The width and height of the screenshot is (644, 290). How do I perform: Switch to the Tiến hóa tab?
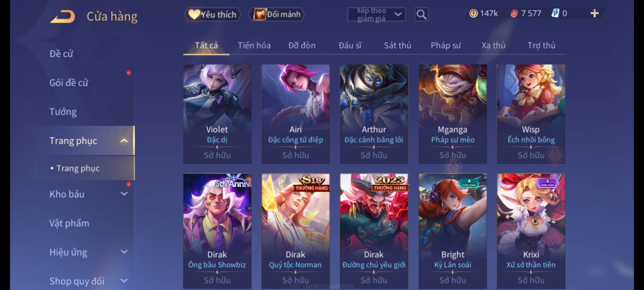254,45
